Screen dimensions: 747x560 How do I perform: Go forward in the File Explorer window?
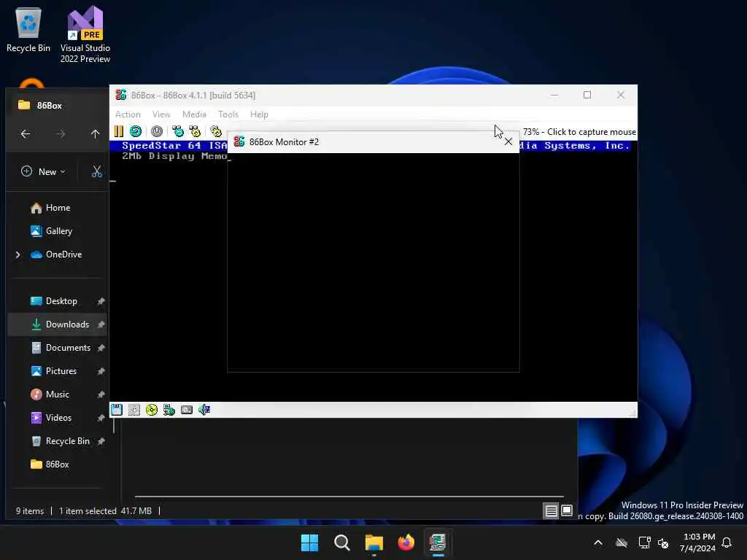pos(61,134)
